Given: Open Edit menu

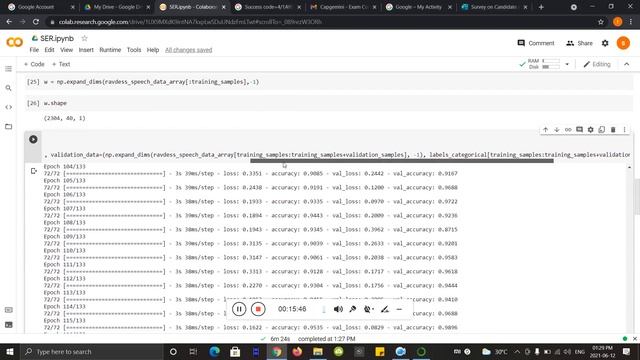Looking at the screenshot, I should tap(49, 50).
